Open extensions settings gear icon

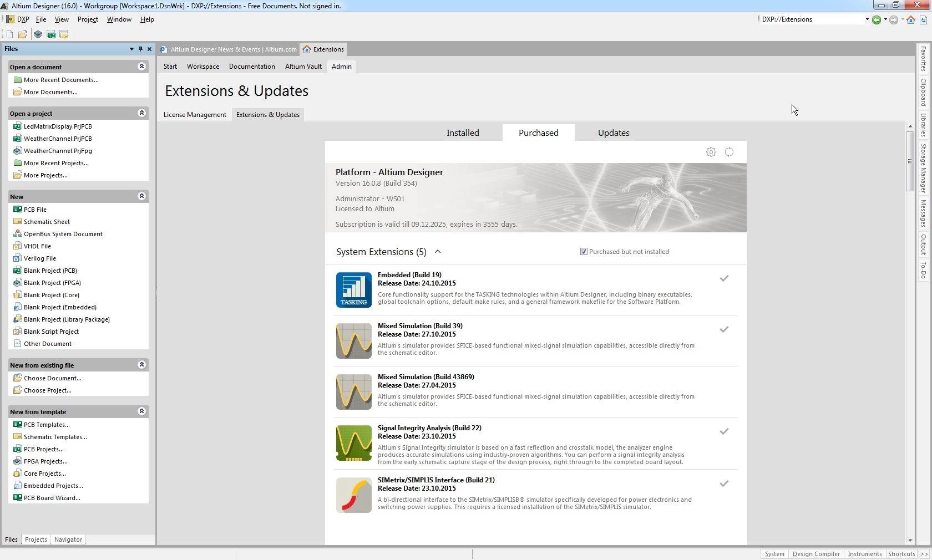[x=711, y=152]
